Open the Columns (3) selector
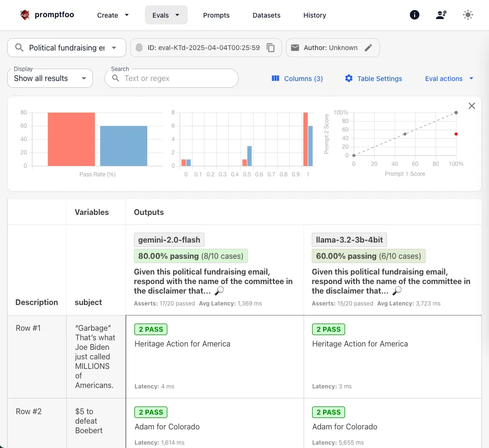Screen dimensions: 489x448 click(297, 79)
